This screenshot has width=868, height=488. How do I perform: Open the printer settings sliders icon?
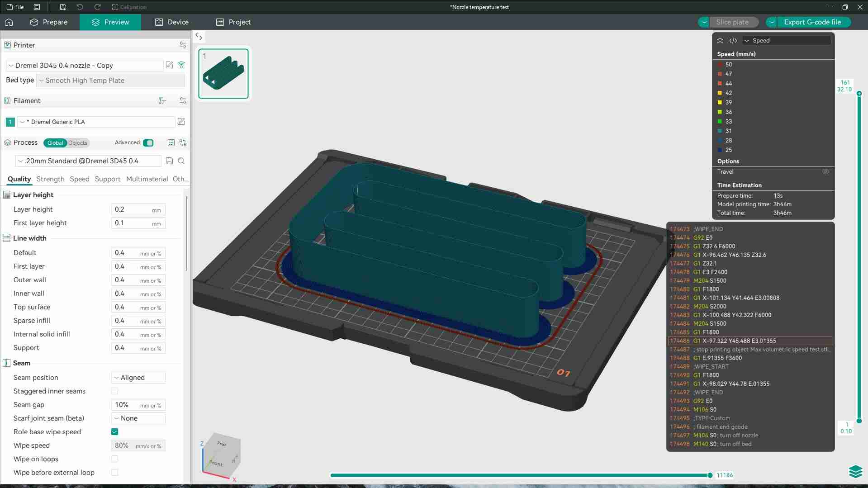(183, 45)
